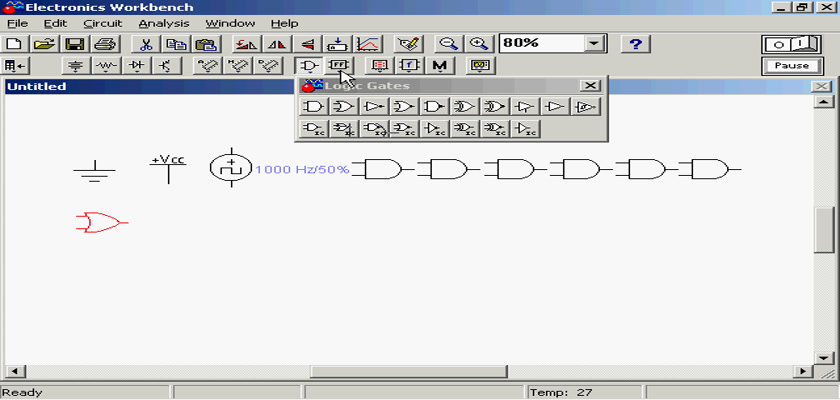Open the Analysis menu
The width and height of the screenshot is (840, 400).
click(x=162, y=23)
